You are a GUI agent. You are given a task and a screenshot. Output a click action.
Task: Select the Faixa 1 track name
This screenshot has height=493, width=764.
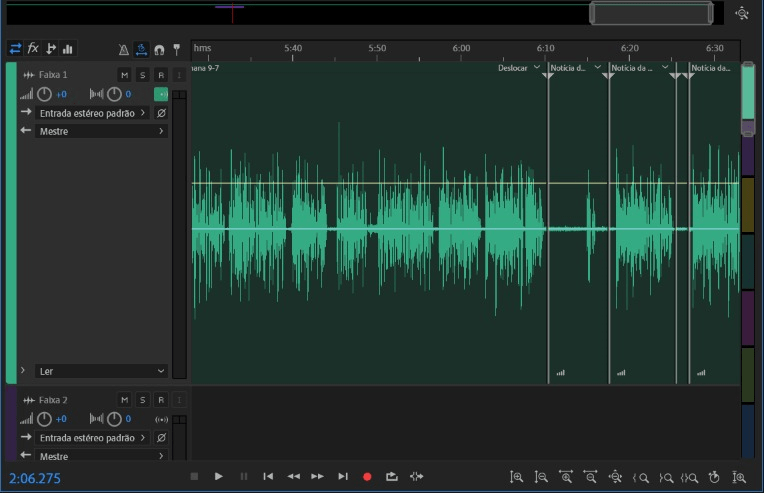pyautogui.click(x=53, y=75)
